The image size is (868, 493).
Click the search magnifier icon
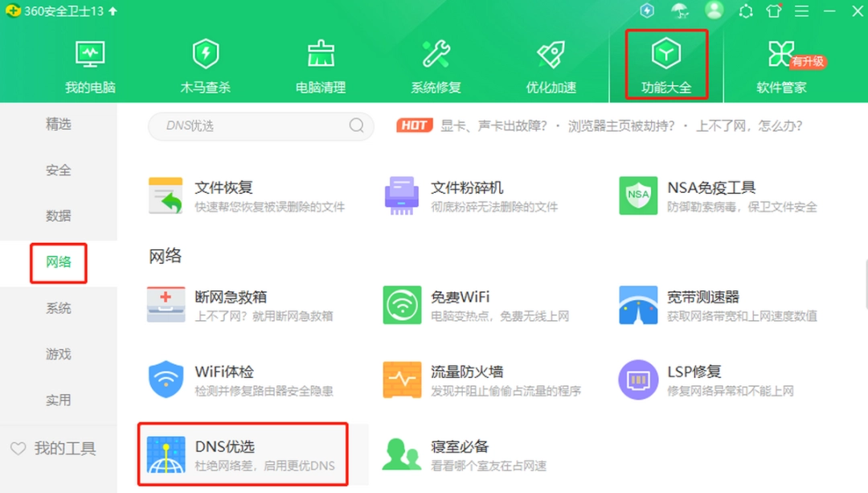357,125
